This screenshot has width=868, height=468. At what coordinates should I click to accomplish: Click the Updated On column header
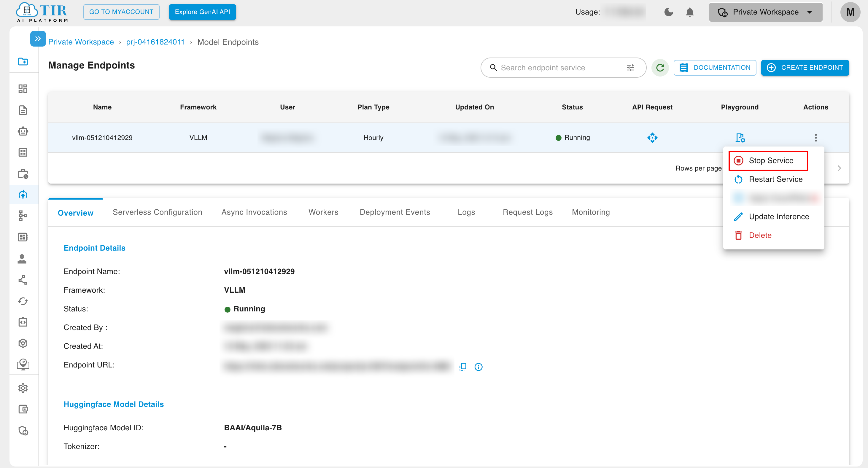[x=474, y=107]
